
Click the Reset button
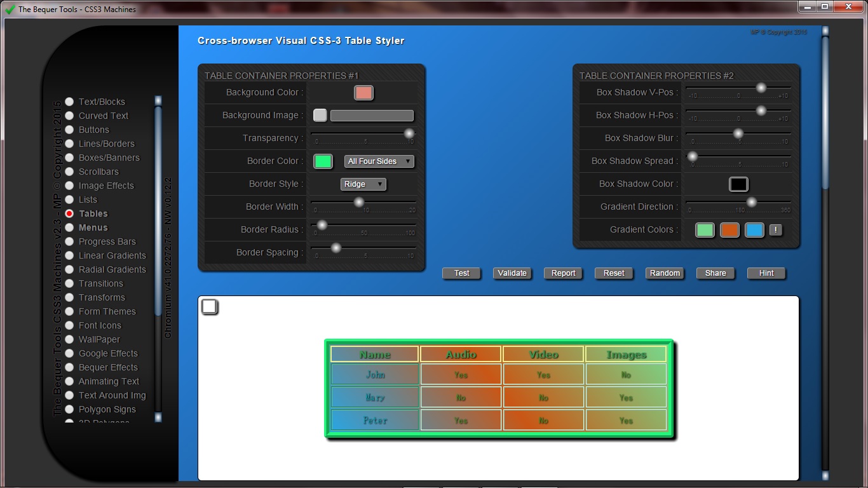[x=614, y=273]
